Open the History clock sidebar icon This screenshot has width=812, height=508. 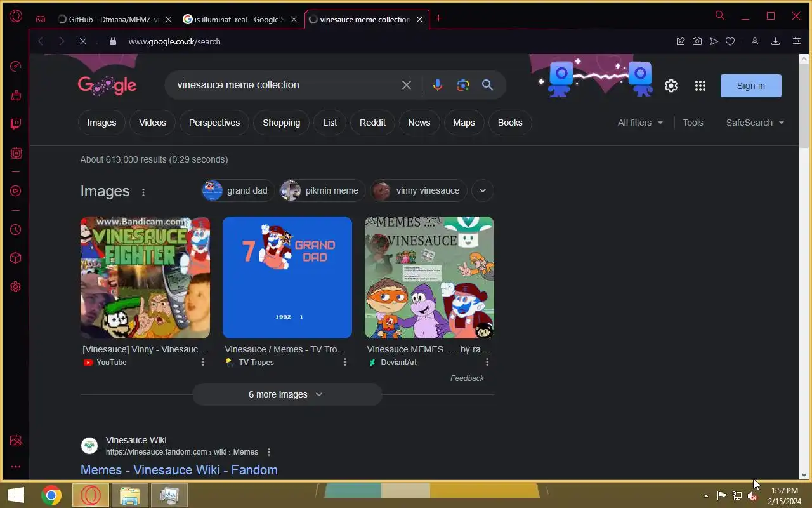[16, 229]
